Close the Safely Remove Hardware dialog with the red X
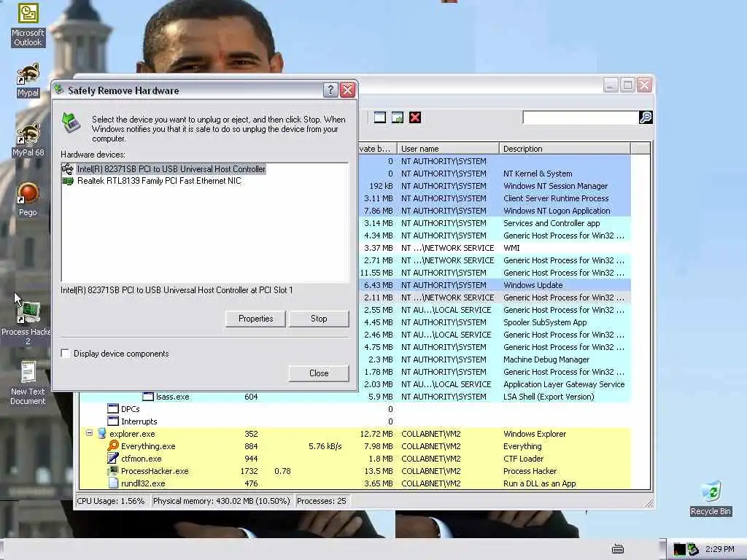 click(348, 90)
